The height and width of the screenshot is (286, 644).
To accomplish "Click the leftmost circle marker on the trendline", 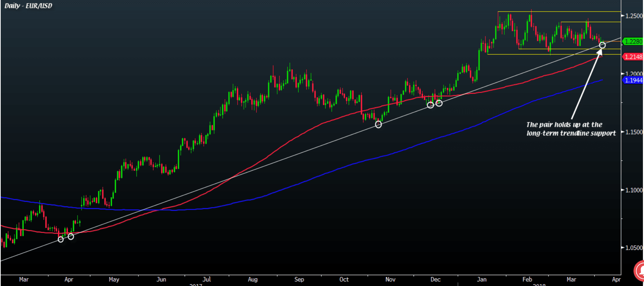I will (x=61, y=240).
